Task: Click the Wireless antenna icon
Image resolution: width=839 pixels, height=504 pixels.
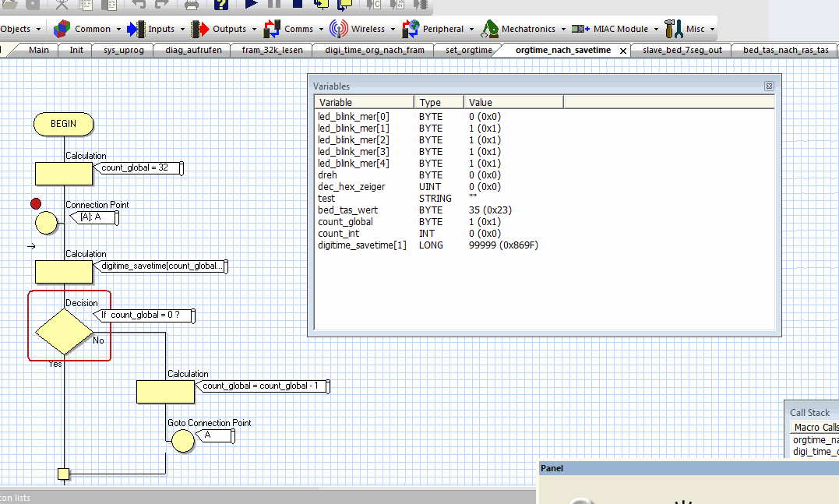Action: [x=339, y=29]
